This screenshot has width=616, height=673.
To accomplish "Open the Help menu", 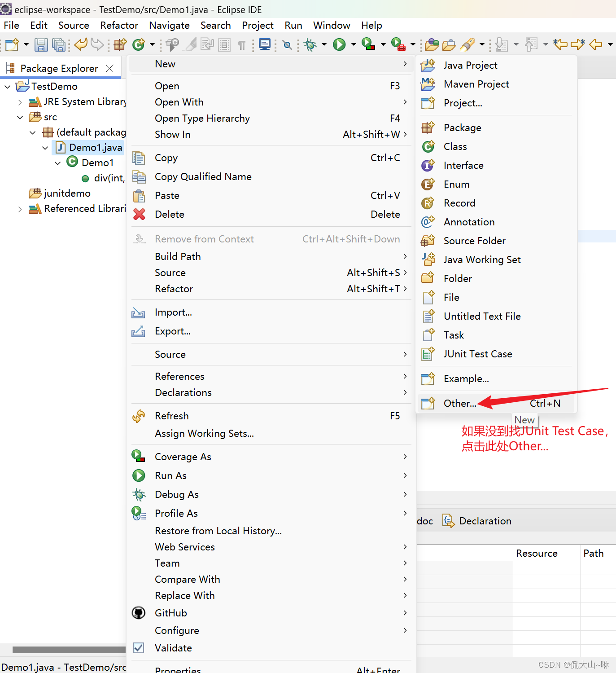I will [x=371, y=26].
